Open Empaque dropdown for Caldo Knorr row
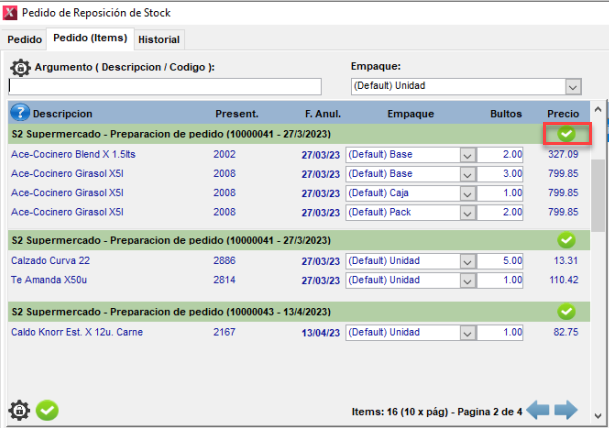 pyautogui.click(x=467, y=332)
